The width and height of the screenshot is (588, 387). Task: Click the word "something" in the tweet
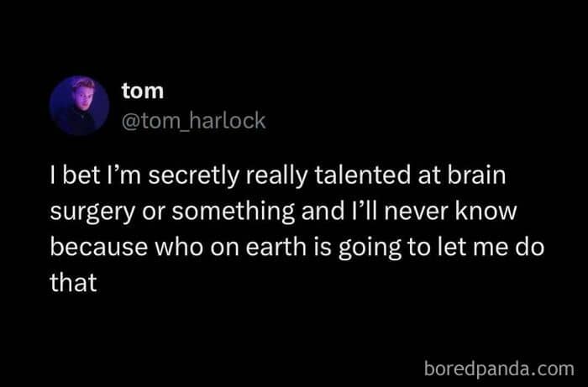pyautogui.click(x=234, y=212)
